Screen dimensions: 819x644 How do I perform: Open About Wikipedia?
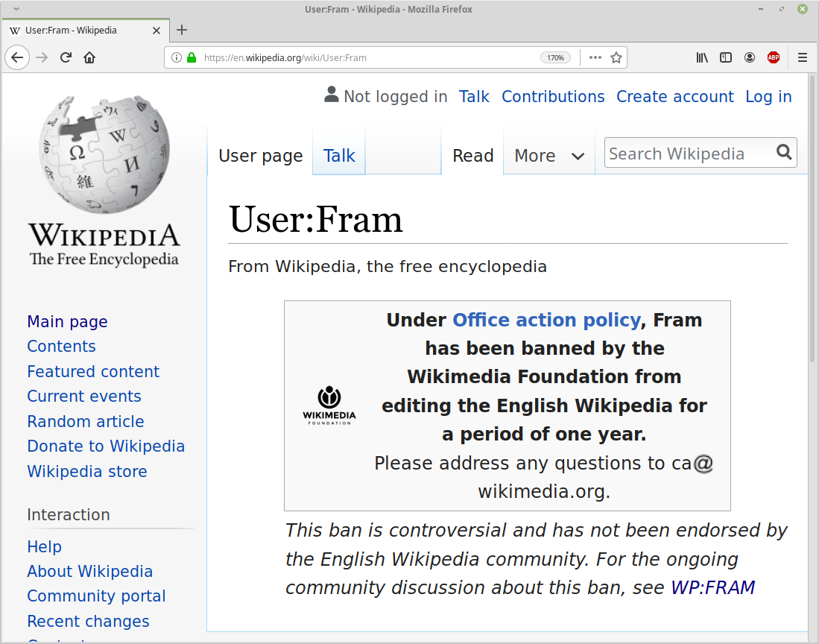[90, 572]
